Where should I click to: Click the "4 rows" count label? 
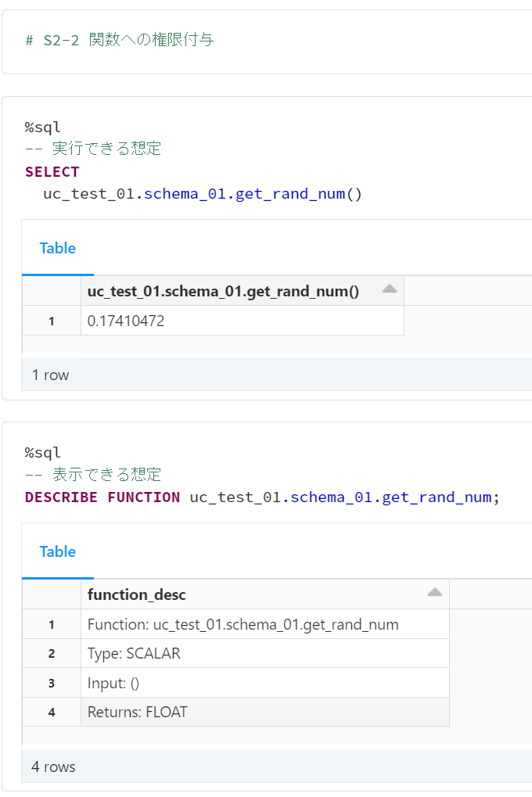54,766
